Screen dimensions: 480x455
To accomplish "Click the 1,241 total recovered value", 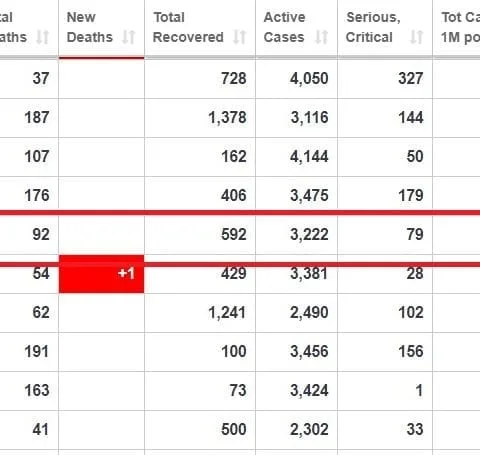I will tap(227, 313).
